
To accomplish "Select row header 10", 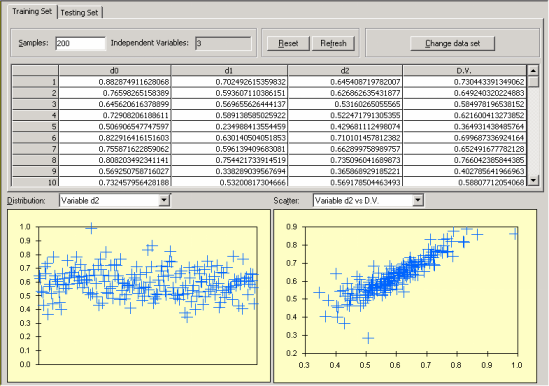I will click(35, 182).
